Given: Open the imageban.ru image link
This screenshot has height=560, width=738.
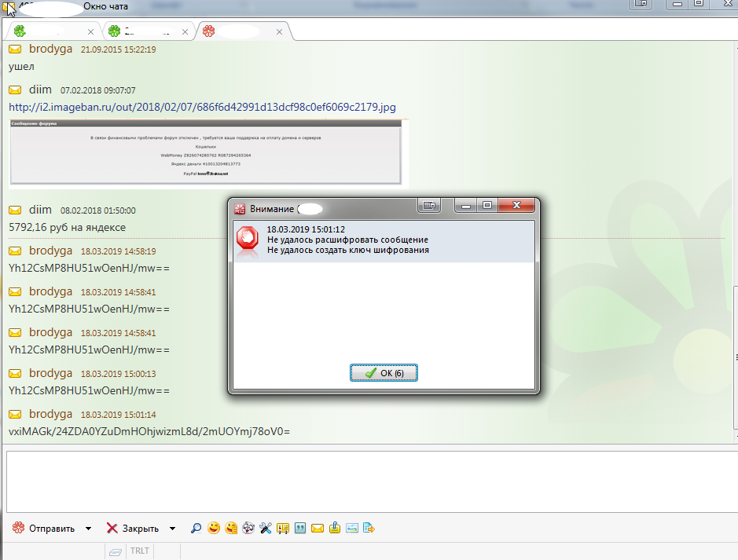Looking at the screenshot, I should tap(202, 107).
